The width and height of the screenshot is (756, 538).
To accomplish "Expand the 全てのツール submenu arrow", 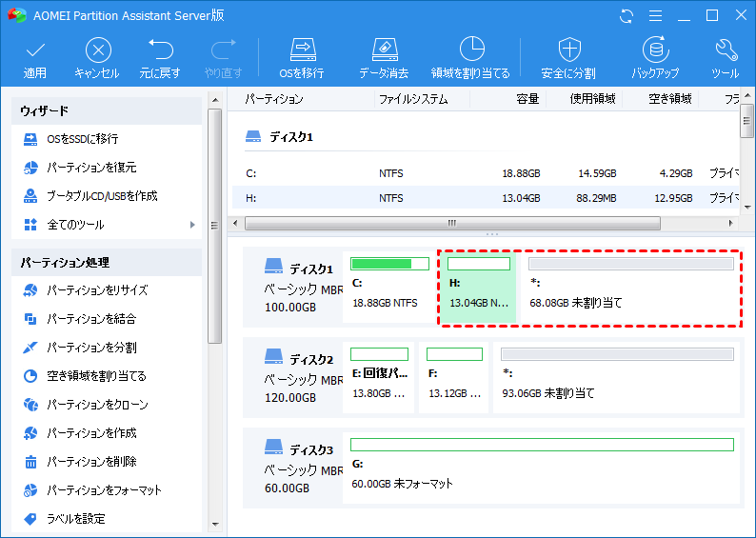I will tap(192, 225).
